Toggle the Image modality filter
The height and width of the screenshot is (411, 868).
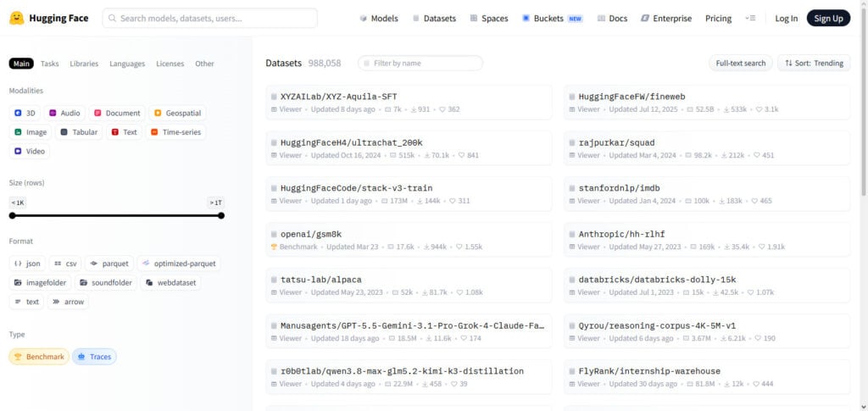pyautogui.click(x=31, y=132)
